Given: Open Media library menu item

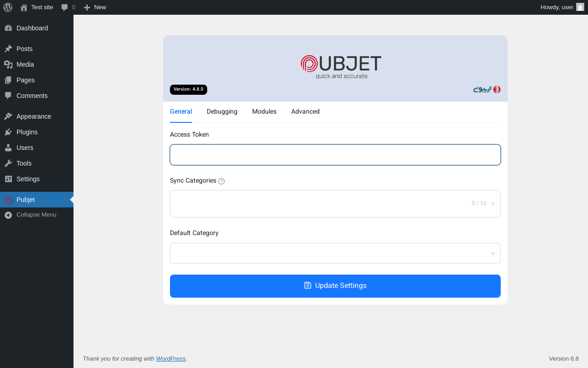Looking at the screenshot, I should [37, 64].
